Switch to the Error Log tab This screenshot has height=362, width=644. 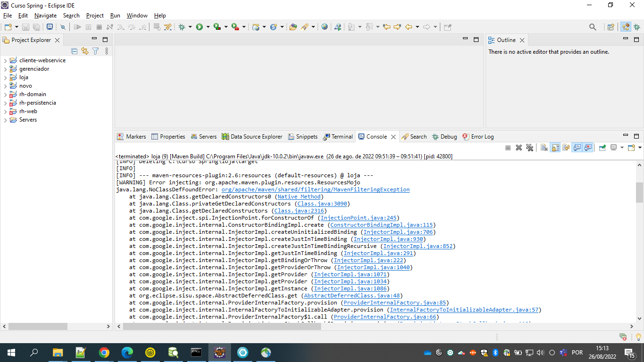tap(478, 137)
